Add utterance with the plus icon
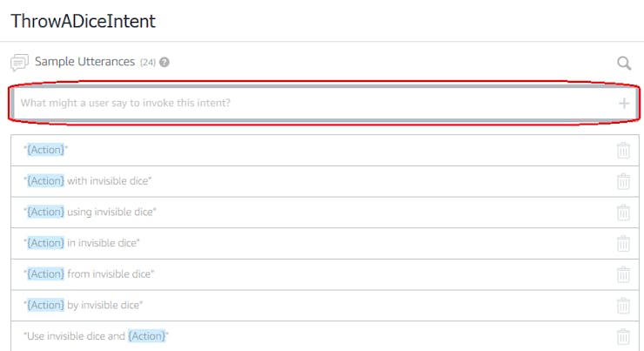The height and width of the screenshot is (351, 644). 624,103
